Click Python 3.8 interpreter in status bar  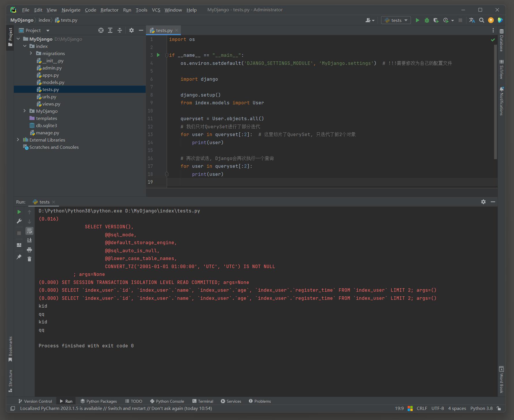pyautogui.click(x=481, y=408)
